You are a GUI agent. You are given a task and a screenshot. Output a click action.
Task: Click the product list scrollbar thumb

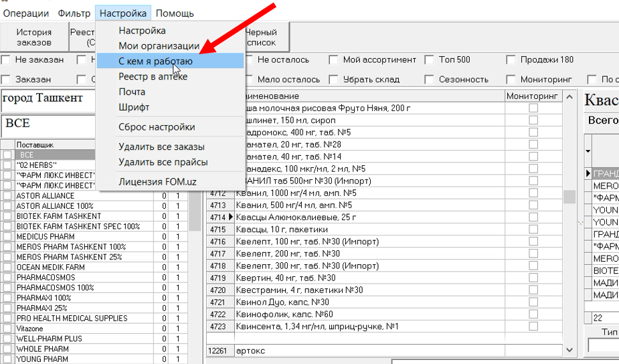click(569, 197)
